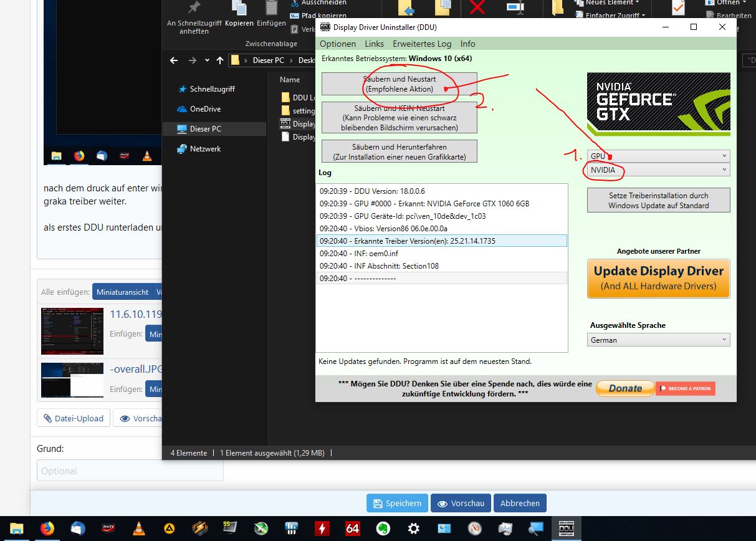Viewport: 756px width, 541px height.
Task: Click the Datei-Upload button
Action: tap(74, 418)
